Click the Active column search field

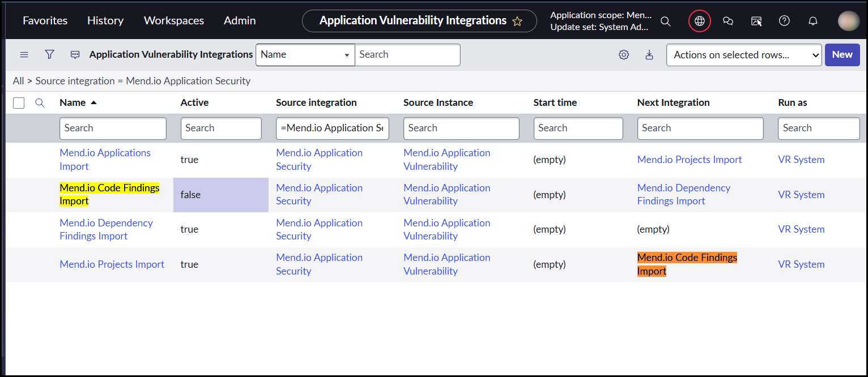(221, 128)
